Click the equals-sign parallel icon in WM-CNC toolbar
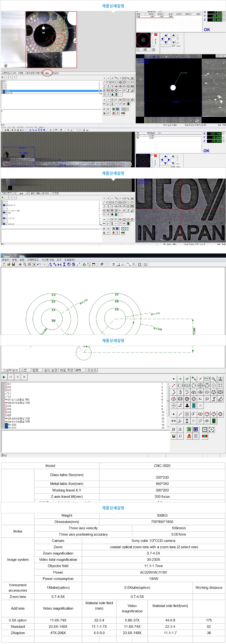 pyautogui.click(x=114, y=264)
